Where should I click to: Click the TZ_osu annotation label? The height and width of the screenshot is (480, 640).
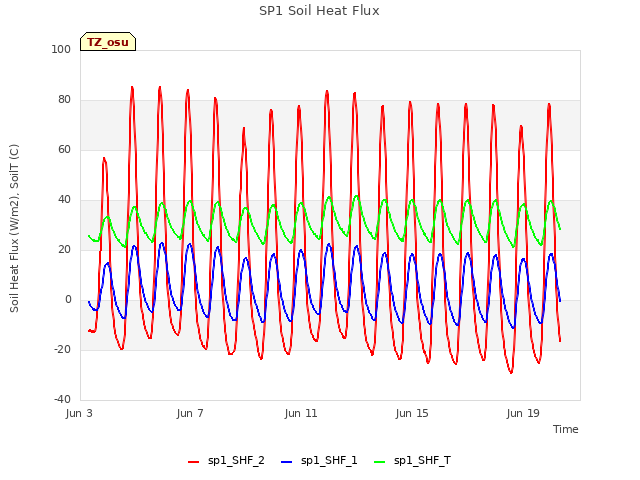coord(108,42)
